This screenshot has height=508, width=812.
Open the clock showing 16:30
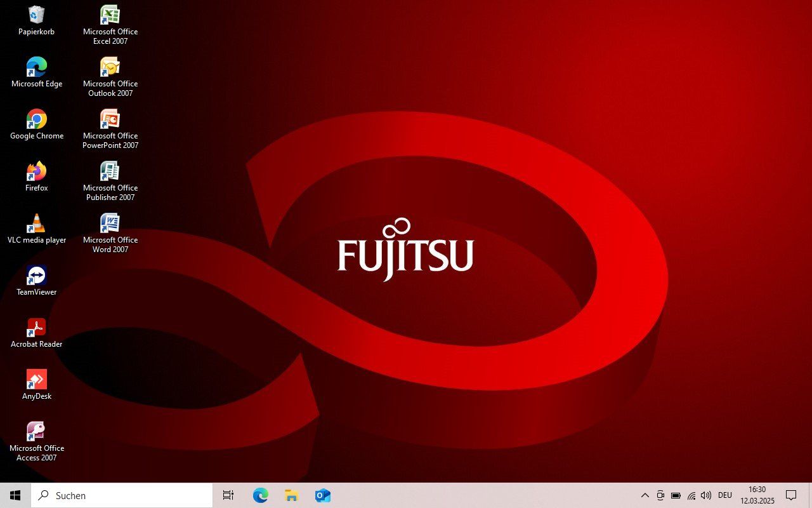757,495
